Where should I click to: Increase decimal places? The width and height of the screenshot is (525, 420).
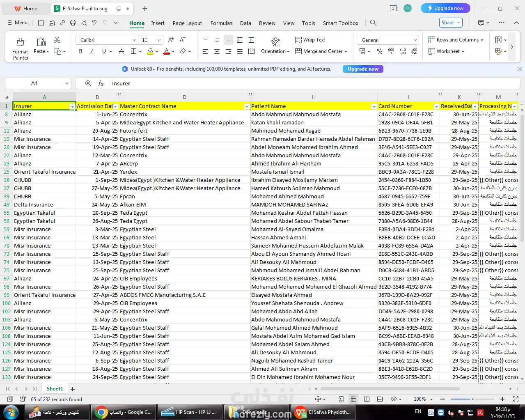click(x=403, y=51)
